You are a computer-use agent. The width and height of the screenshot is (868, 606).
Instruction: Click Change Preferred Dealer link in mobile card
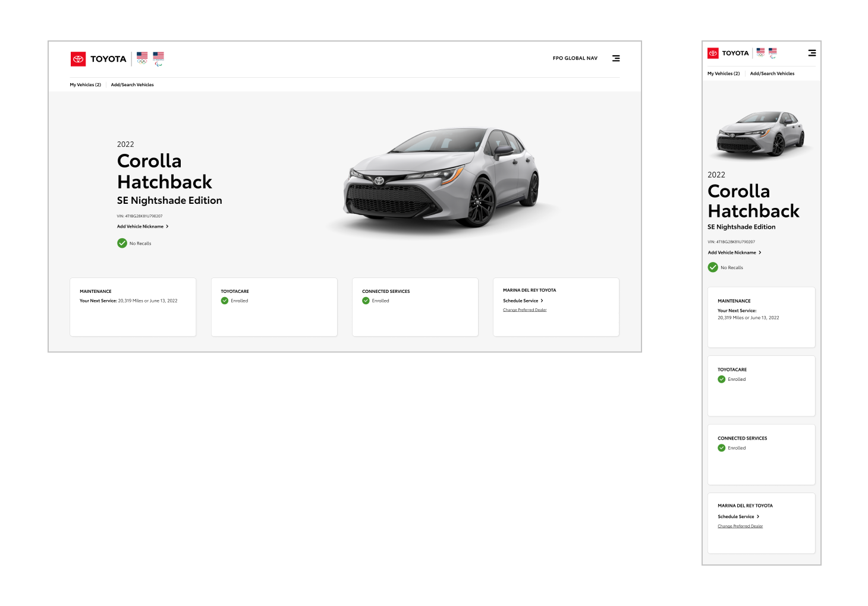(x=740, y=526)
